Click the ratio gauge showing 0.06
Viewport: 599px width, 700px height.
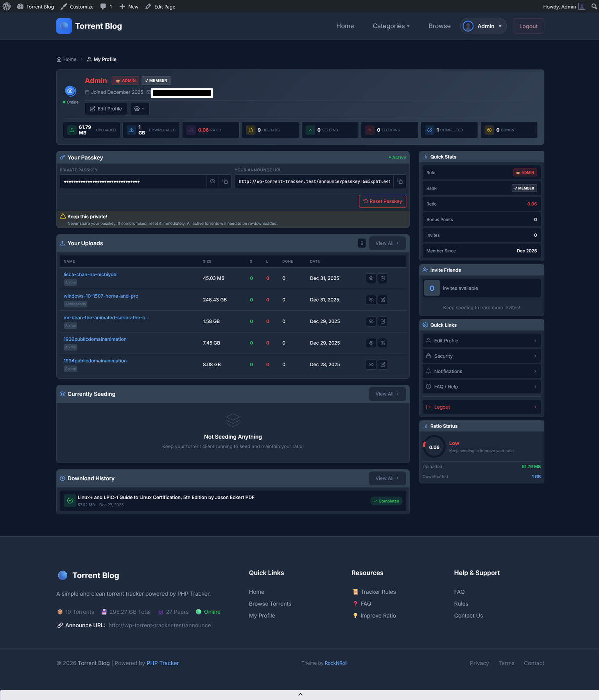point(434,447)
